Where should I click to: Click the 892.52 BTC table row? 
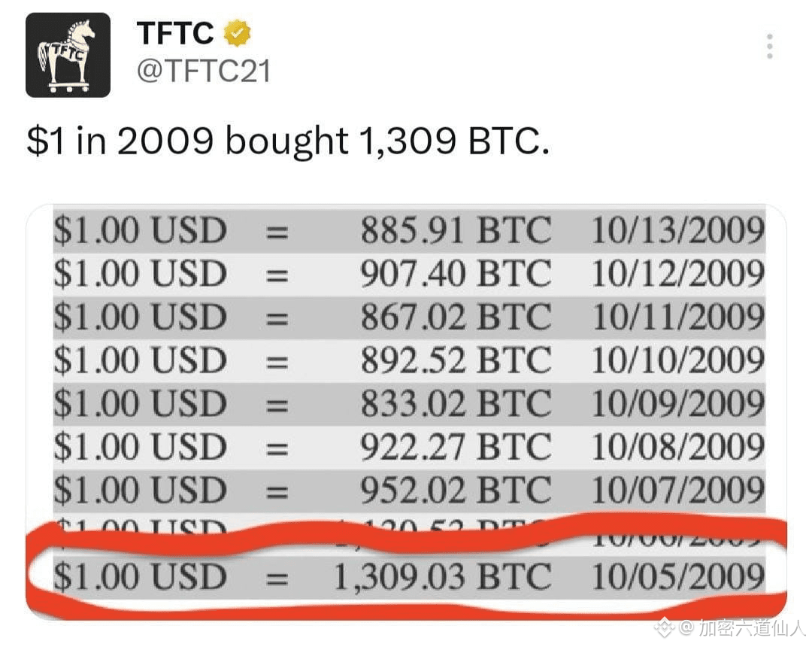click(406, 359)
